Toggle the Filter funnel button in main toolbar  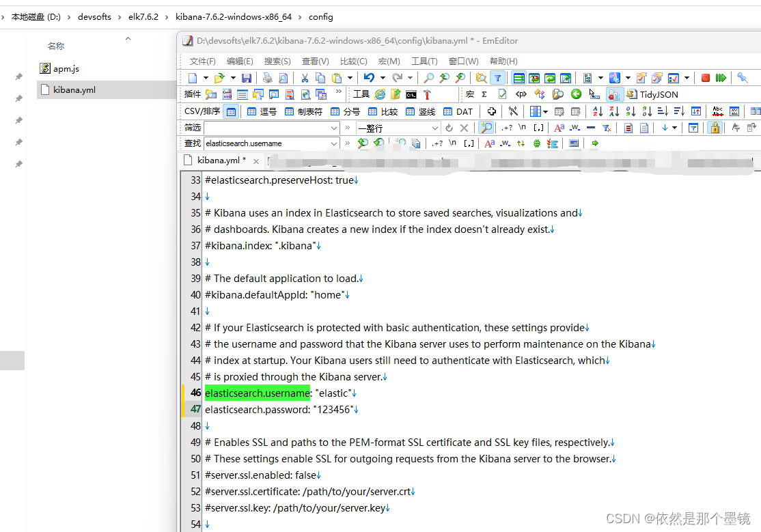(497, 78)
